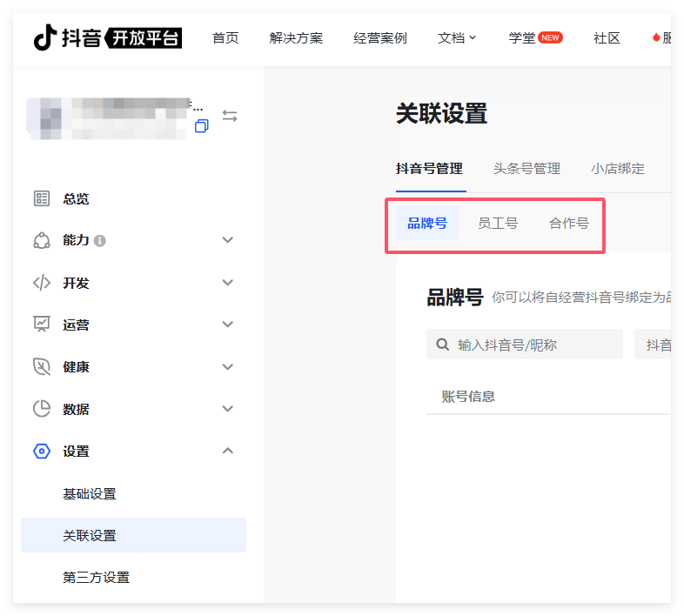Image resolution: width=684 pixels, height=616 pixels.
Task: Copy account ID with the copy icon
Action: tap(202, 125)
